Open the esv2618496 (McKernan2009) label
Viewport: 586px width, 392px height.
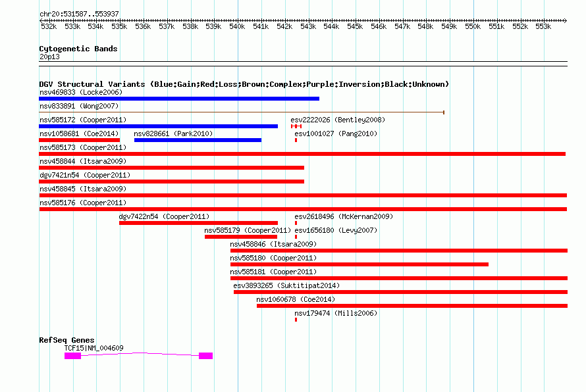click(344, 216)
